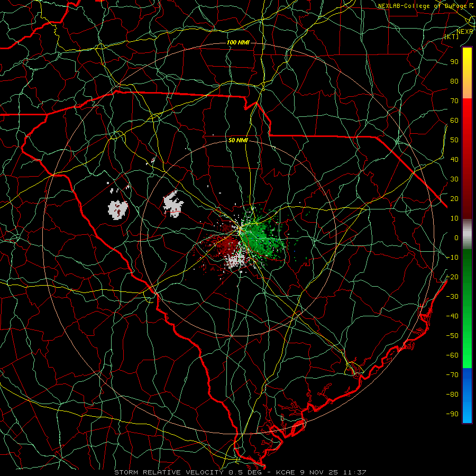Click the positive 30 label on velocity scale
476x476 pixels.
(454, 179)
